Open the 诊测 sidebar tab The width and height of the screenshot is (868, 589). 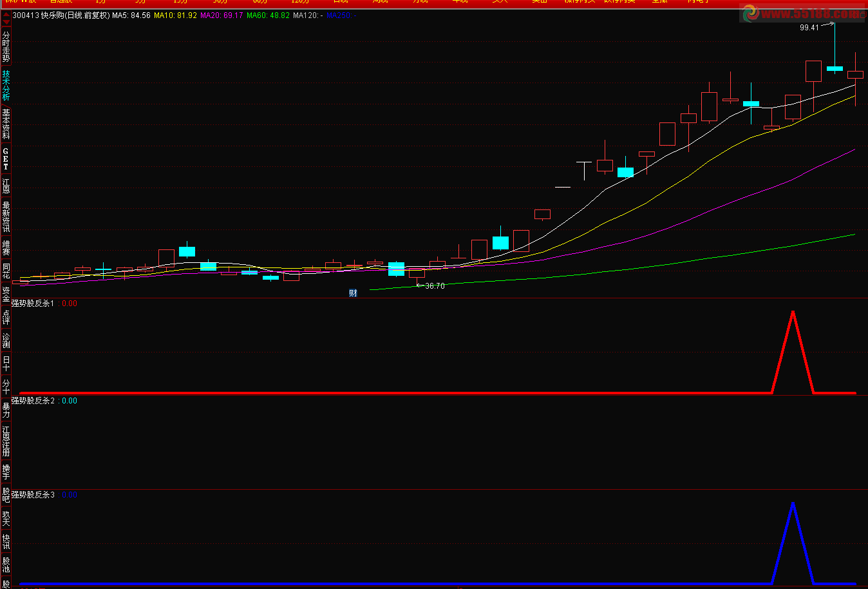click(6, 340)
